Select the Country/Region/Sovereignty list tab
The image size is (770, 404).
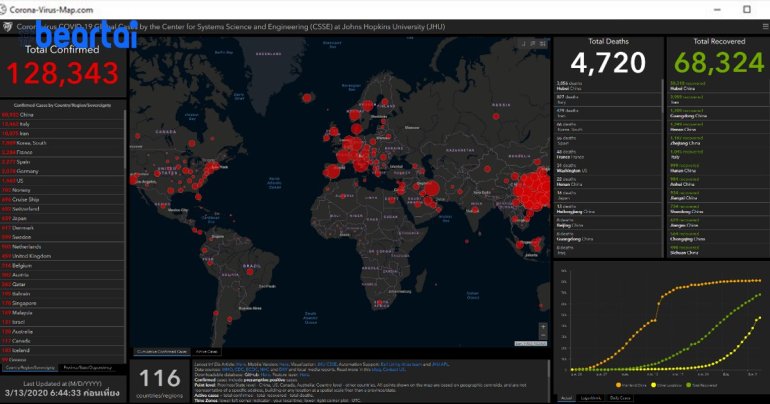(x=30, y=367)
